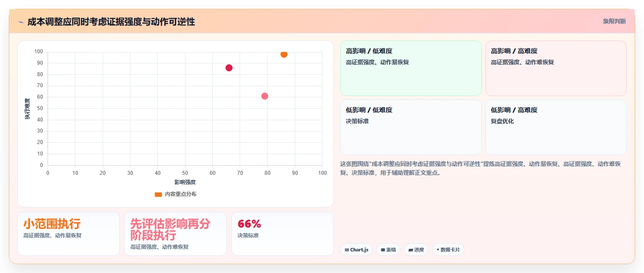Click the 数据卡片 tag chip
Viewport: 644px width, 273px height.
[448, 250]
